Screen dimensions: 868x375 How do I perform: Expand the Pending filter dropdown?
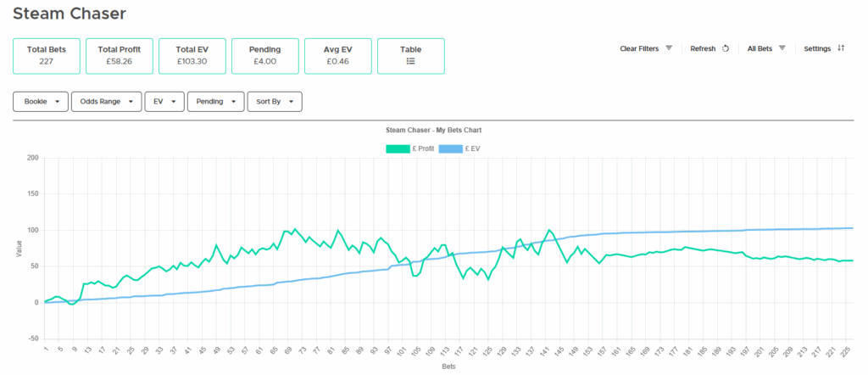216,101
